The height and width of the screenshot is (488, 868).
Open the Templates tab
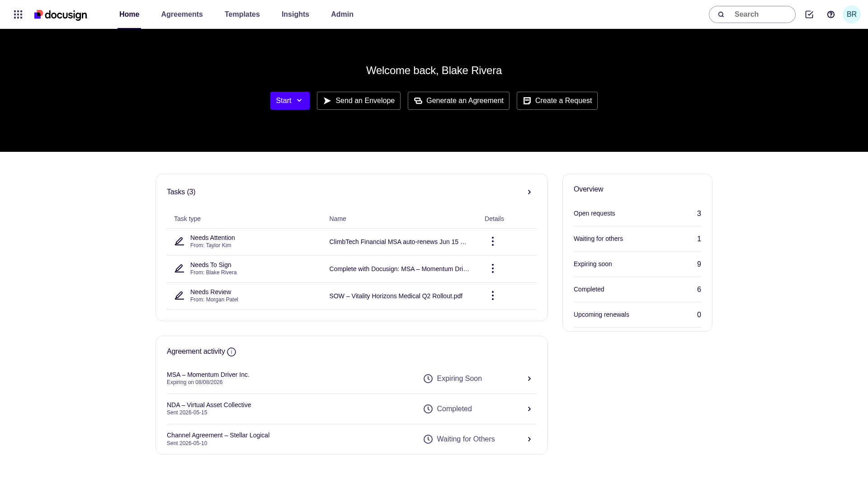click(242, 14)
